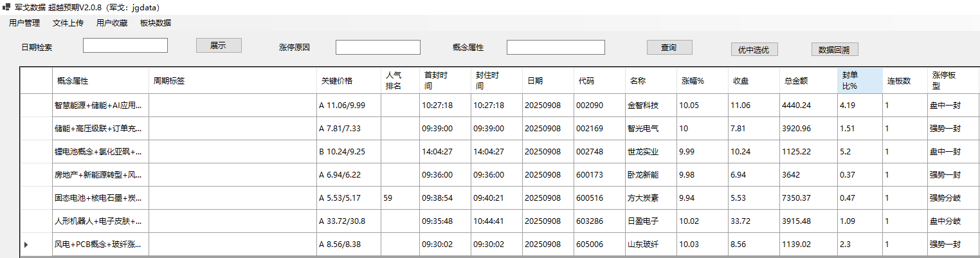The width and height of the screenshot is (980, 258).
Task: Open the 文件上传 menu
Action: pos(68,23)
